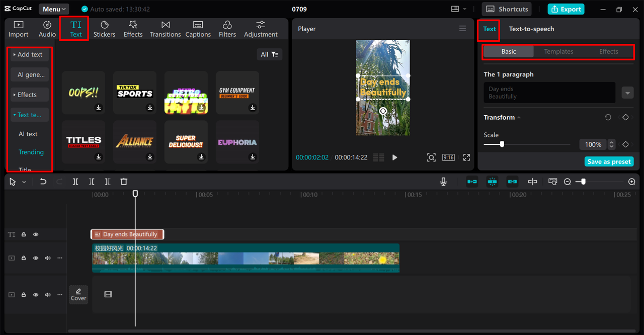Viewport: 644px width, 335px height.
Task: Hide the text track using its eye icon
Action: point(36,234)
